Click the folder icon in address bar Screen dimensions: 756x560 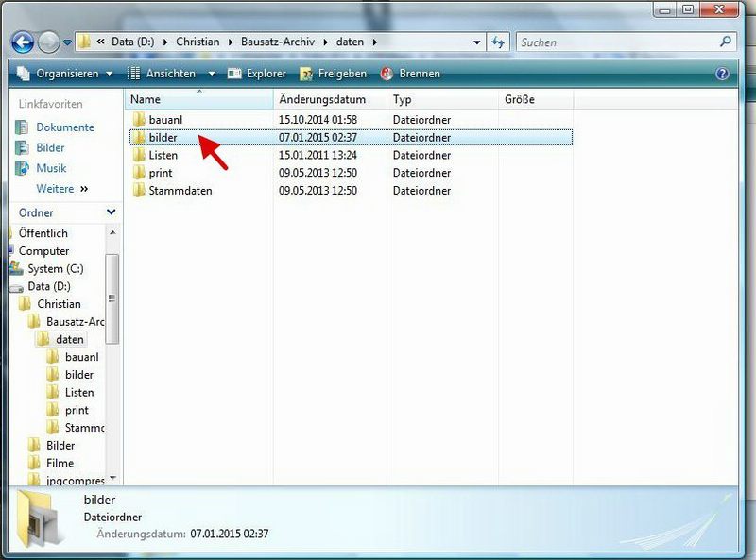tap(84, 42)
